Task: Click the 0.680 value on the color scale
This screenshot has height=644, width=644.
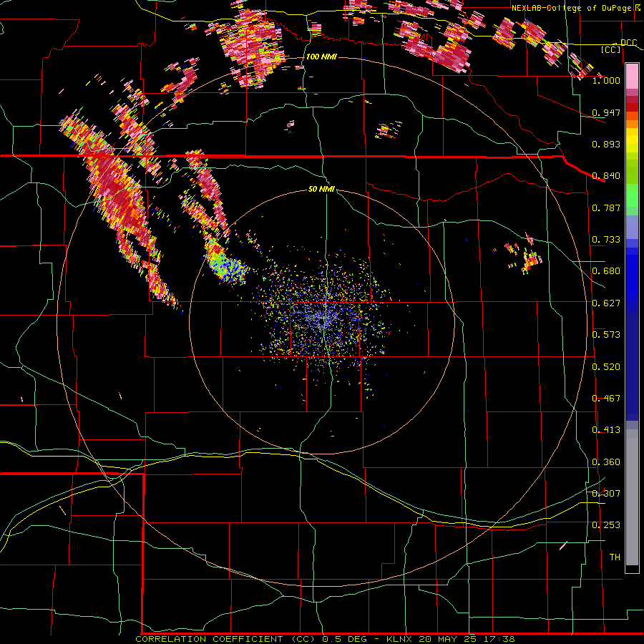Action: (x=606, y=271)
